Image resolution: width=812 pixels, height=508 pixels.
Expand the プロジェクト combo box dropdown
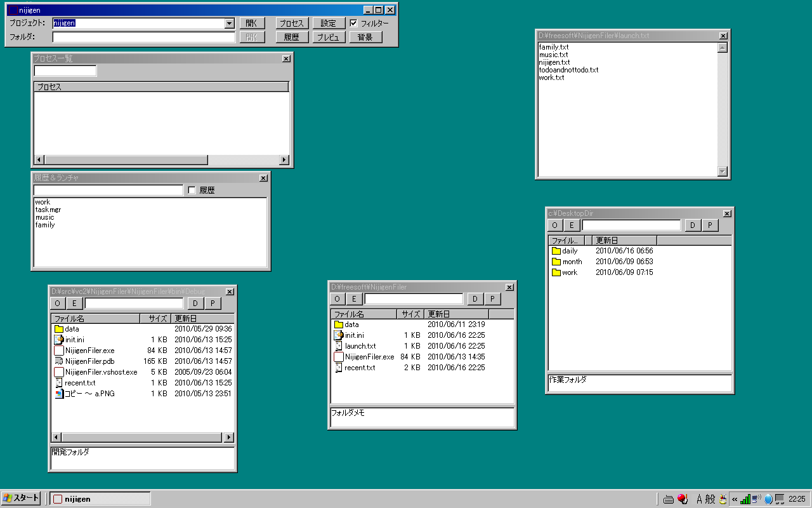[230, 23]
